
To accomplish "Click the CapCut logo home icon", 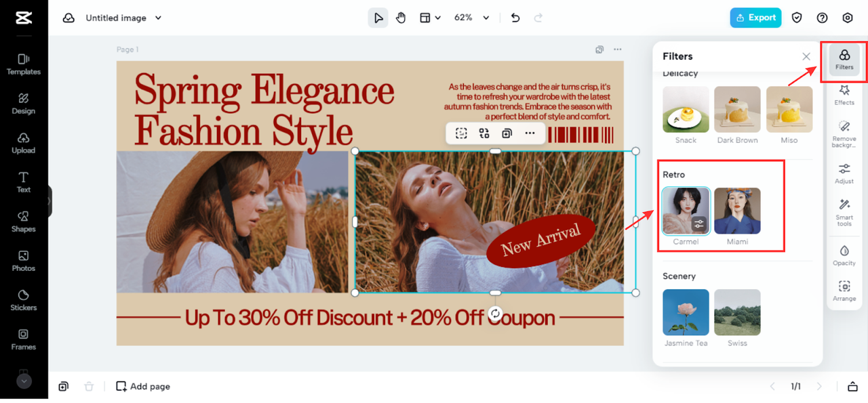I will pos(24,18).
